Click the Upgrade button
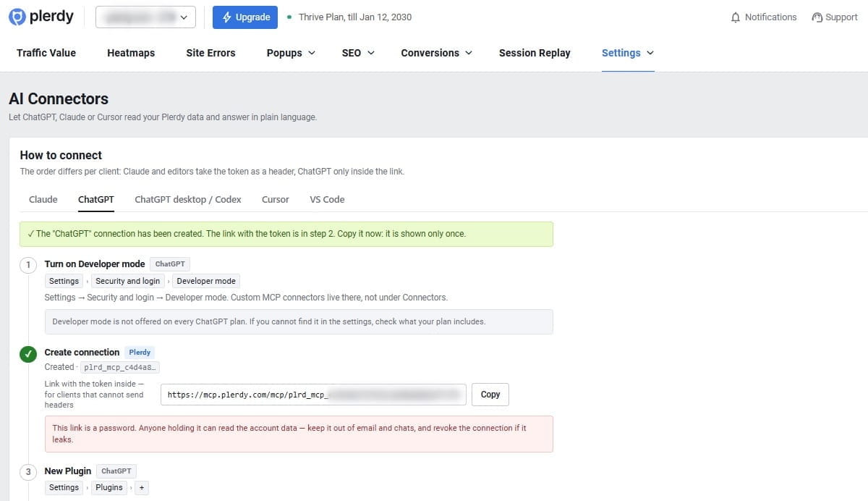The width and height of the screenshot is (868, 501). 245,17
